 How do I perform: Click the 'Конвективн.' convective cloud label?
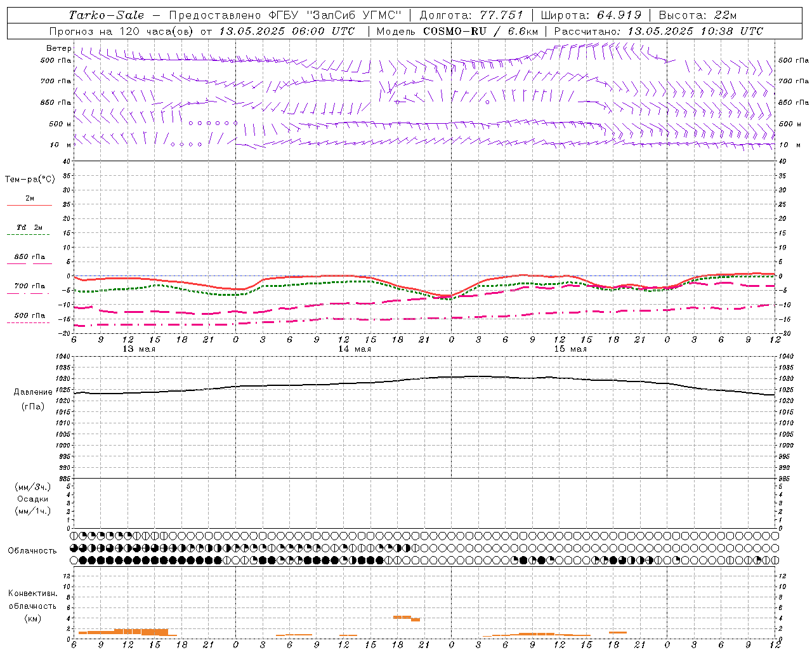(32, 594)
